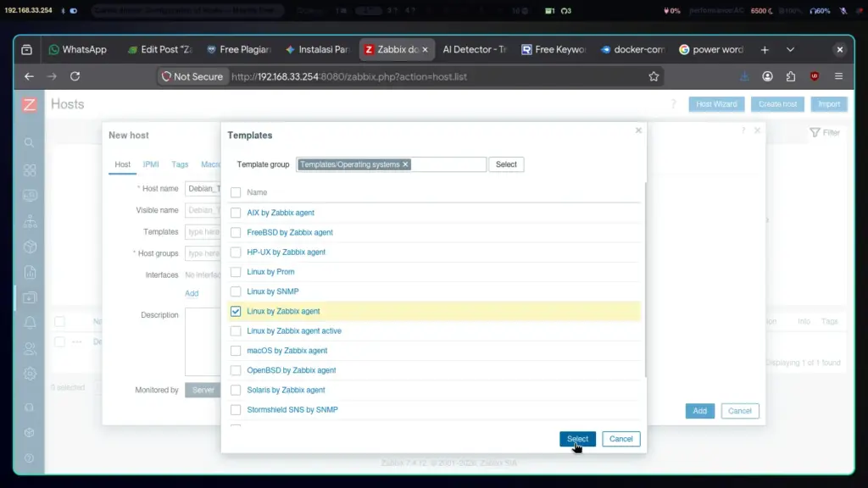Viewport: 868px width, 488px height.
Task: Cancel the Templates dialog
Action: click(x=620, y=439)
